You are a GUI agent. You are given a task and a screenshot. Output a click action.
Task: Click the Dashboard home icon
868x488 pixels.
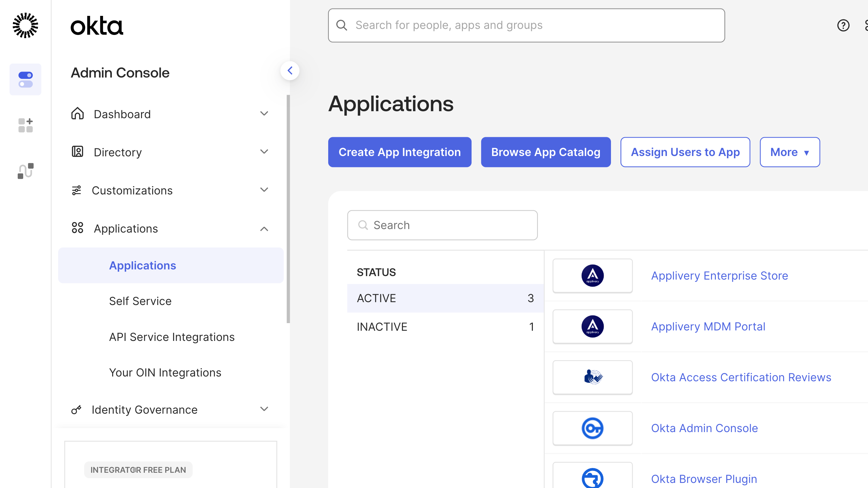click(x=77, y=114)
